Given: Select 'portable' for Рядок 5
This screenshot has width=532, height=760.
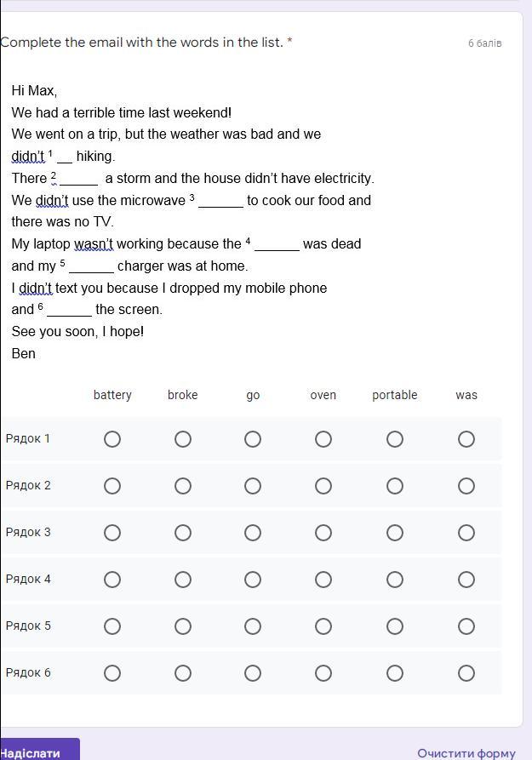Looking at the screenshot, I should [x=395, y=626].
